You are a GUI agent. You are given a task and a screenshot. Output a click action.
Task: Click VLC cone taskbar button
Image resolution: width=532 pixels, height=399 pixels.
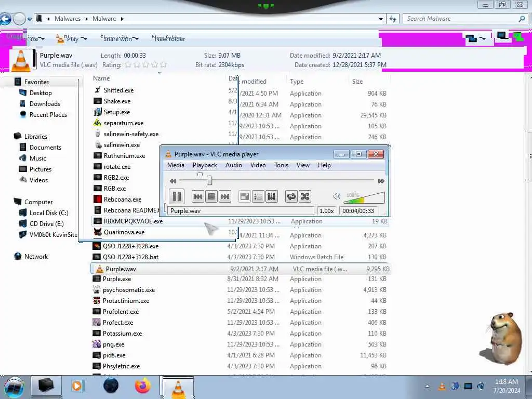tap(177, 387)
